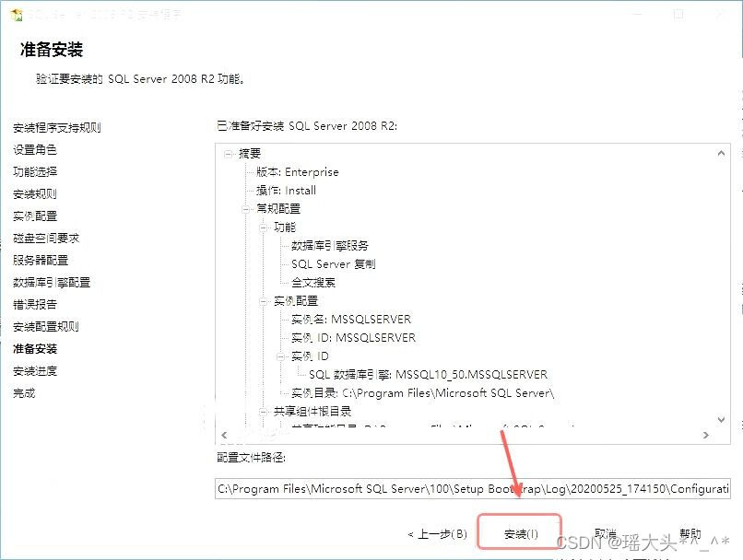
Task: Select the 数据库引擎服务 tree row
Action: point(330,246)
